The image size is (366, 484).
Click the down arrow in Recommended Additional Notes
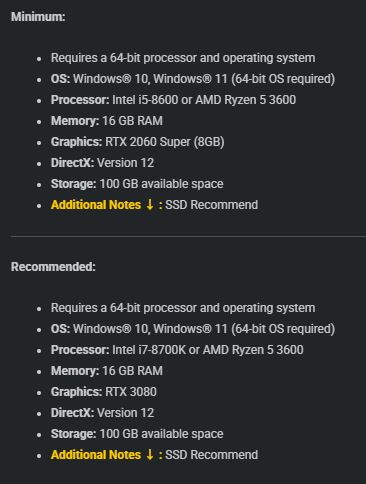tap(150, 454)
